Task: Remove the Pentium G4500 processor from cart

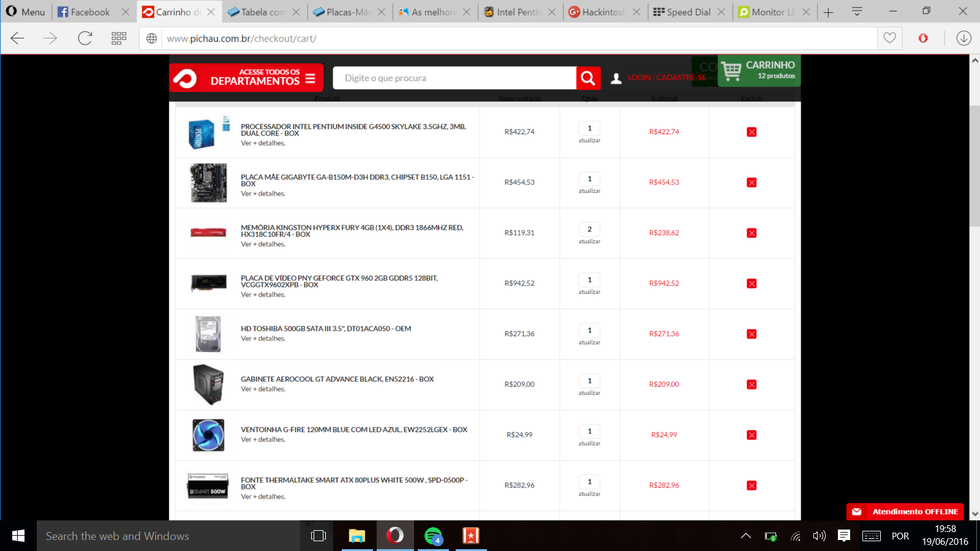Action: pos(752,132)
